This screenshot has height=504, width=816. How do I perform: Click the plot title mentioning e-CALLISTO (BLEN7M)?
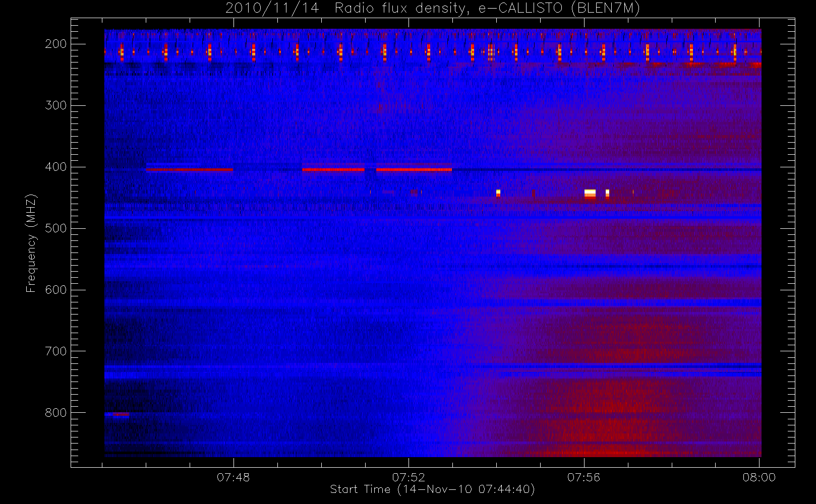[x=433, y=9]
